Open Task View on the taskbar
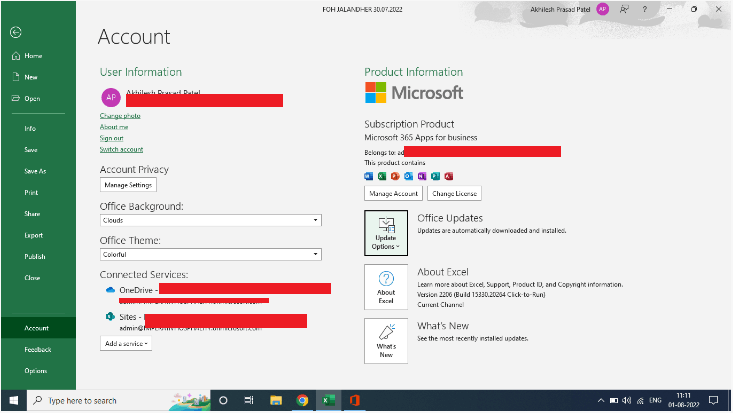 249,401
